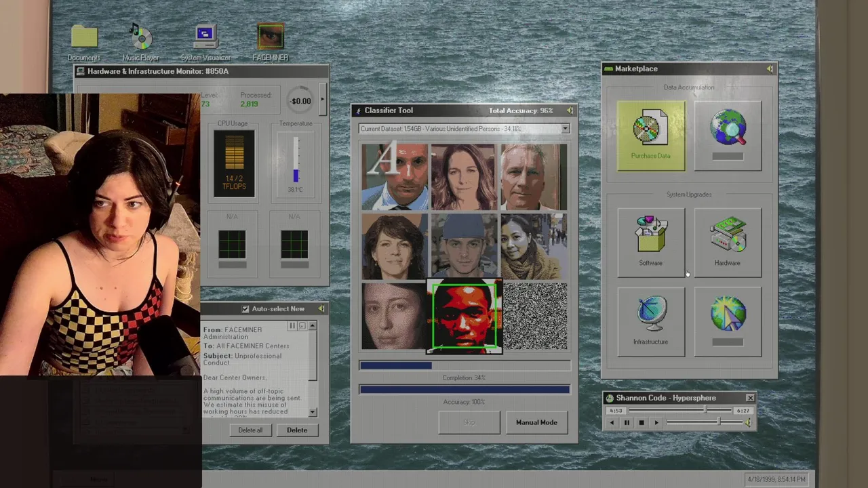
Task: Select woman with scarf street thumbnail
Action: [534, 247]
